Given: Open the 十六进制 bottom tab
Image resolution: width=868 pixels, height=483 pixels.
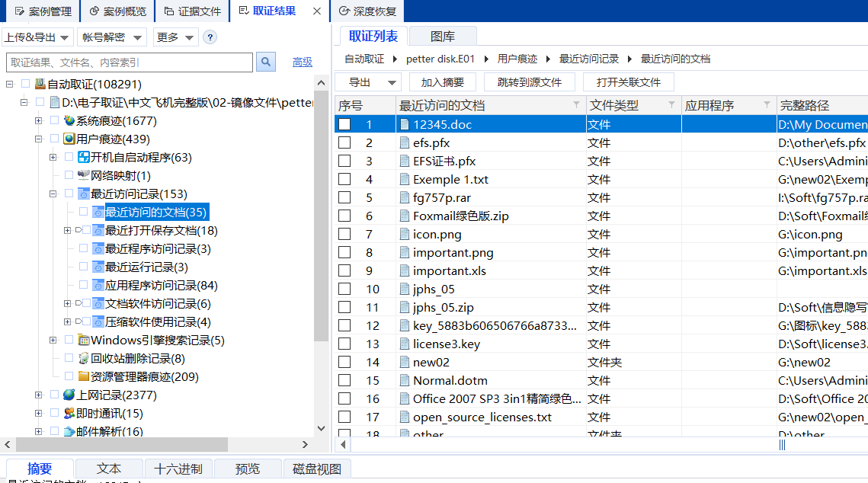Looking at the screenshot, I should (178, 469).
